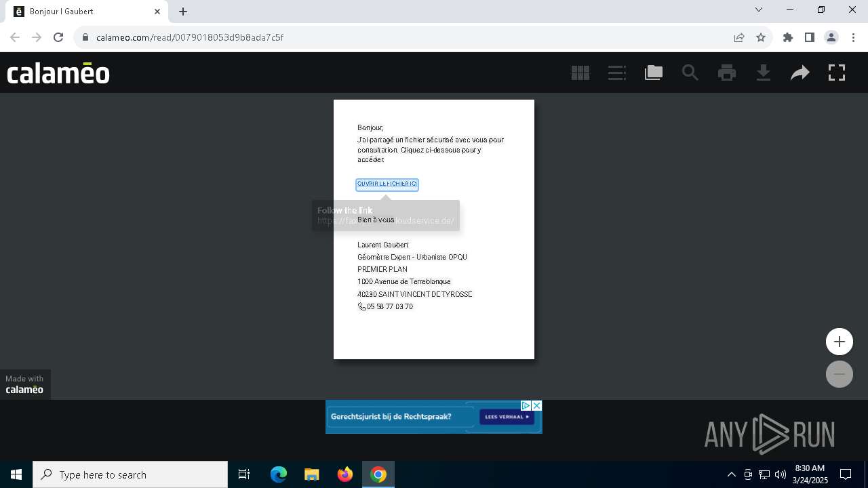868x488 pixels.
Task: Open the notification center icon
Action: click(x=846, y=474)
